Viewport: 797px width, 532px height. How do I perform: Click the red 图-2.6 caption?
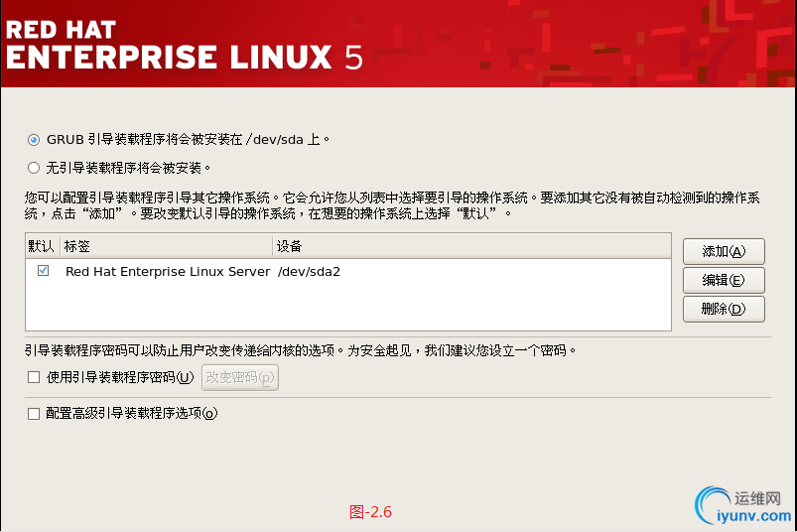point(371,512)
